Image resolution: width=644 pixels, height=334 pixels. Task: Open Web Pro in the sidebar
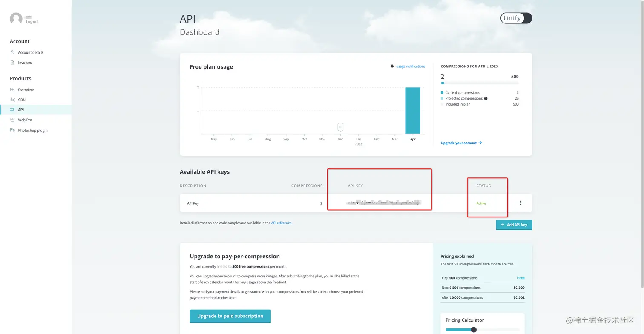(25, 120)
